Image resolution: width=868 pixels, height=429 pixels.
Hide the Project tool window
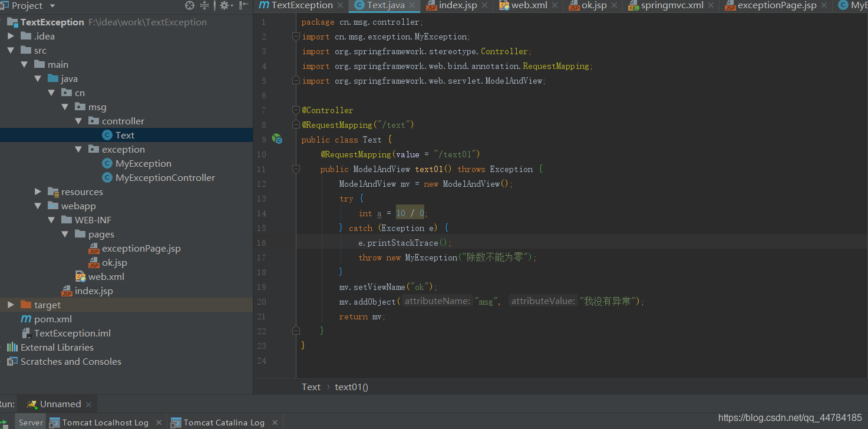(x=243, y=5)
